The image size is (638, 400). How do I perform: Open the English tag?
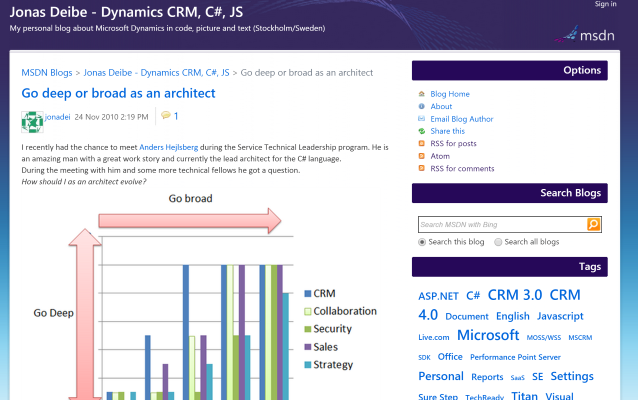point(513,316)
